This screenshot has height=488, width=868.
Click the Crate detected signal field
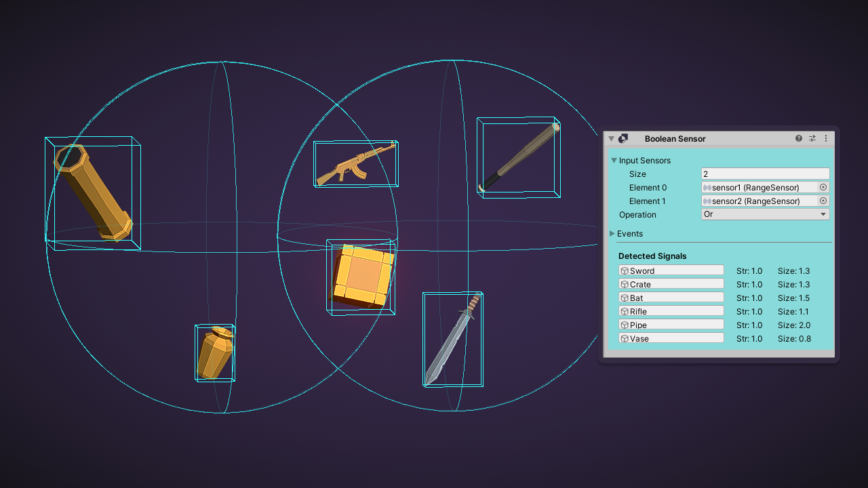coord(671,284)
